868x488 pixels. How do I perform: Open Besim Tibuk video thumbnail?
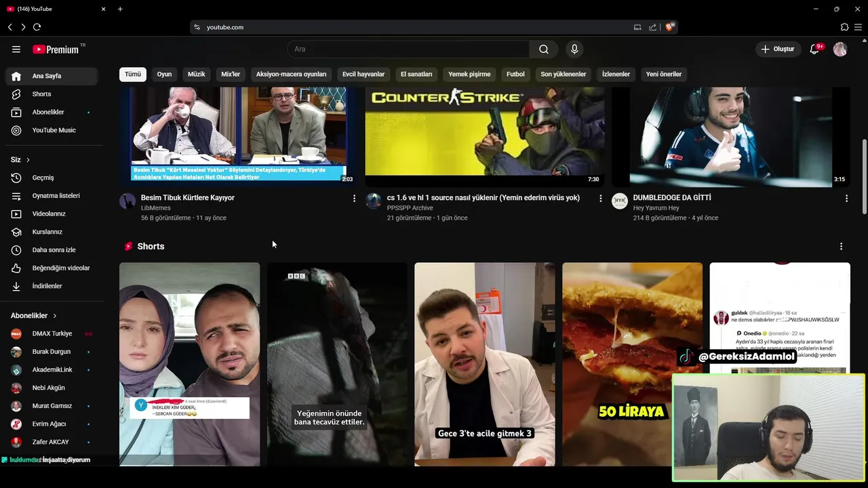point(238,136)
